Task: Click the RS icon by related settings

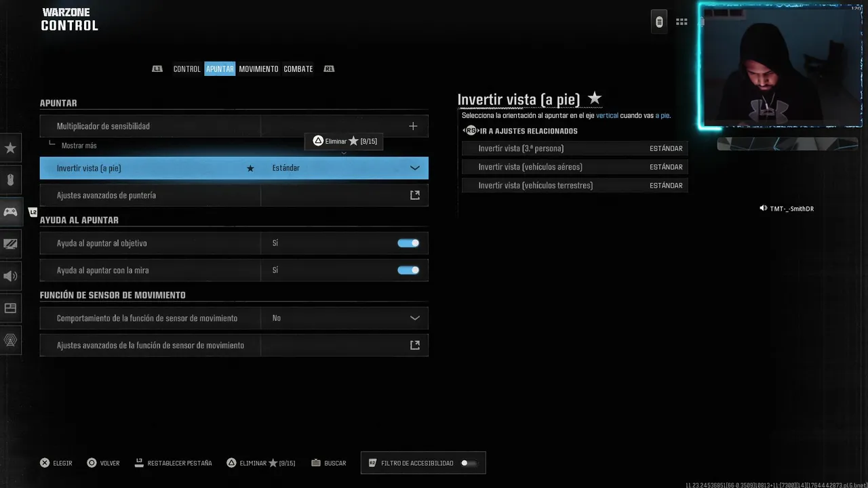Action: 471,131
